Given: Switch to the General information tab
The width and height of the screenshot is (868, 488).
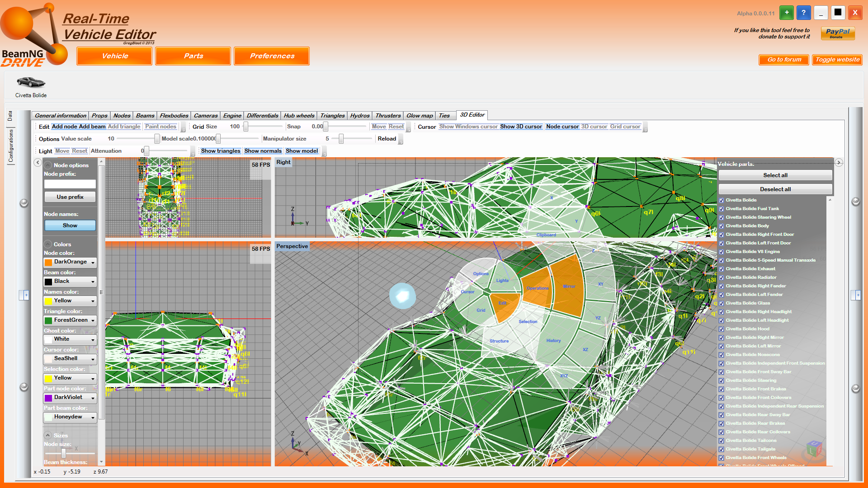Looking at the screenshot, I should (x=60, y=116).
